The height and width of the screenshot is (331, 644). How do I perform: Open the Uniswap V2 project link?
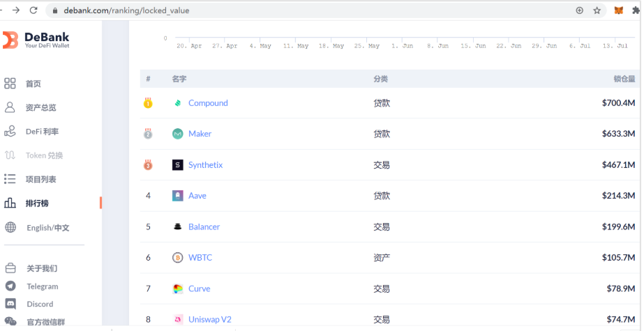point(209,320)
